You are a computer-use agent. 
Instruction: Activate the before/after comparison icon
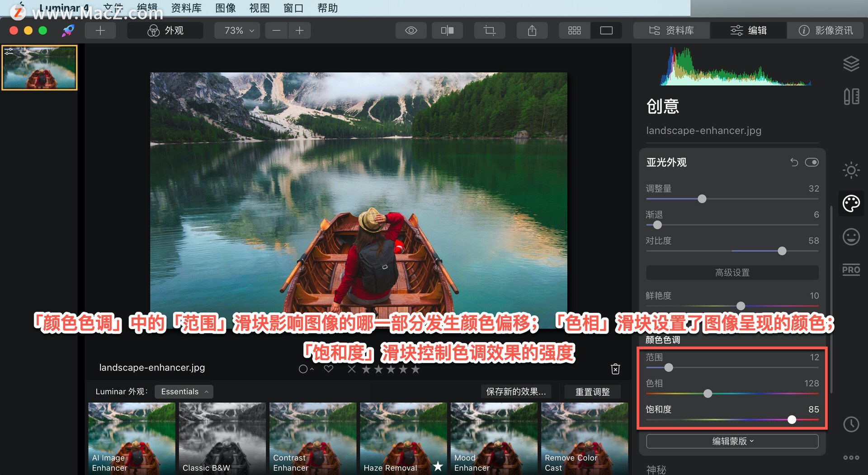point(447,30)
